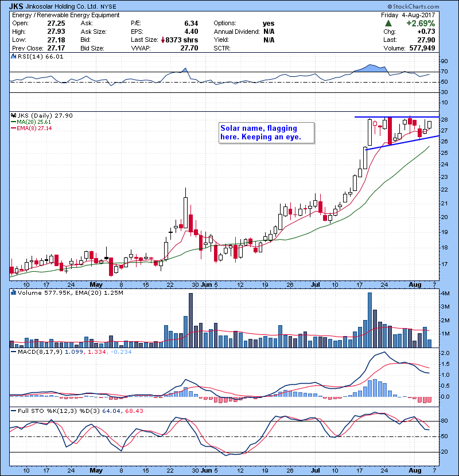Click the Annual Dividend label
The image size is (459, 476).
[236, 32]
